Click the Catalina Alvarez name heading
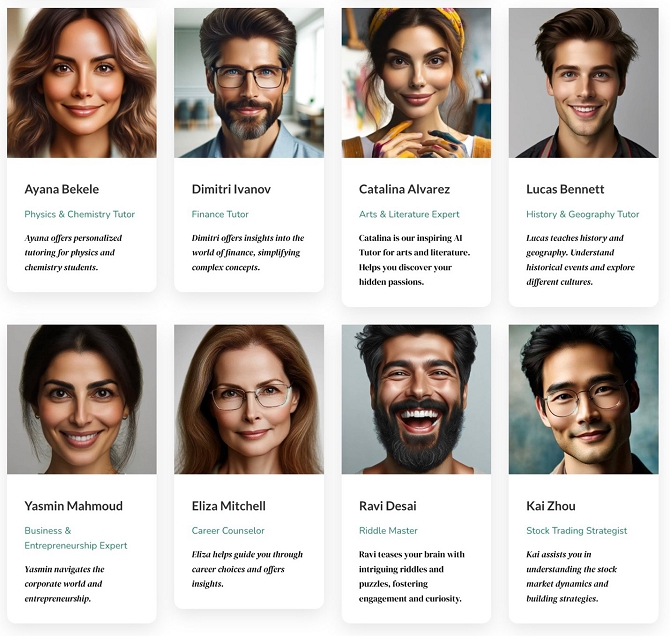This screenshot has width=670, height=636. (x=404, y=189)
